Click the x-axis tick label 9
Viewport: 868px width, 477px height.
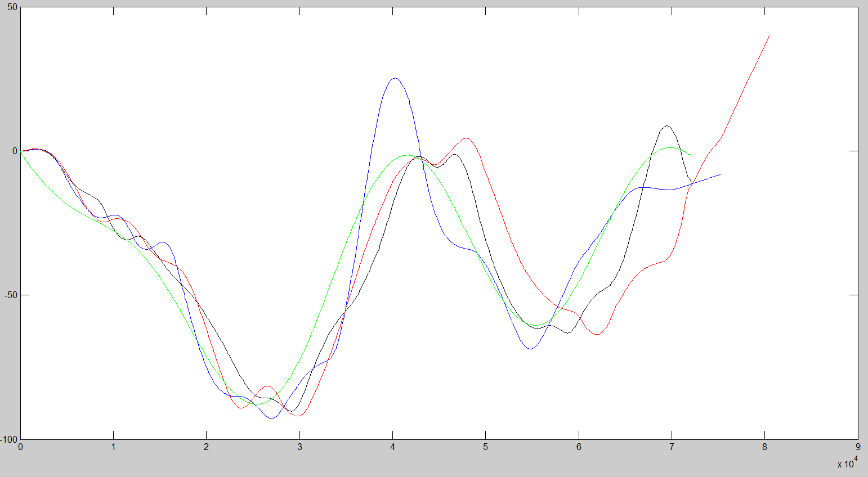[x=858, y=447]
